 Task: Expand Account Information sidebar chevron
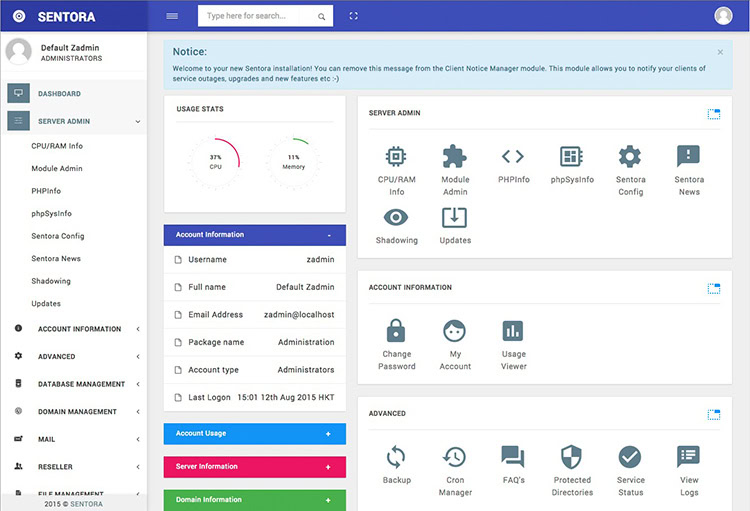point(138,329)
